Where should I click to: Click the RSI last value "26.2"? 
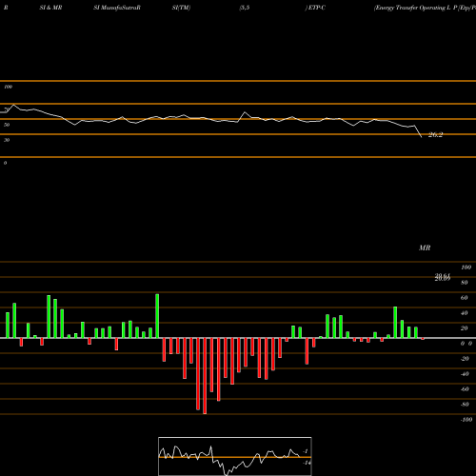click(435, 135)
